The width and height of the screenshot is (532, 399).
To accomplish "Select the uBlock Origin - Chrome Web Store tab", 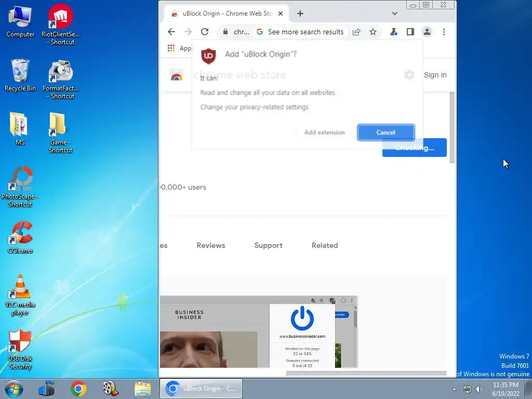I will 227,14.
